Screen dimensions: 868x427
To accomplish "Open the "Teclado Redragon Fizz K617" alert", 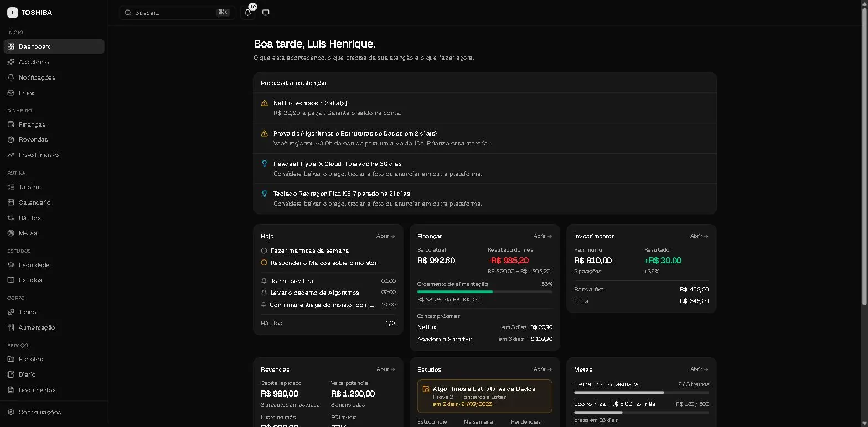I will pos(485,199).
